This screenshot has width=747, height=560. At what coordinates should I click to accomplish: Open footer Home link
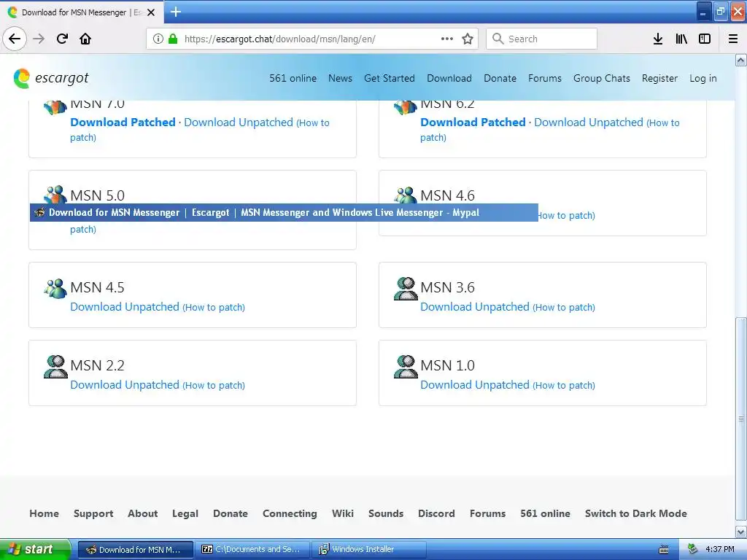(x=44, y=513)
